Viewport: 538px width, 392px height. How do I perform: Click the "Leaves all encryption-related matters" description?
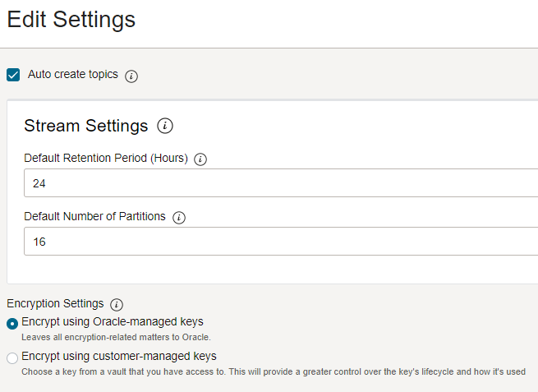point(116,337)
